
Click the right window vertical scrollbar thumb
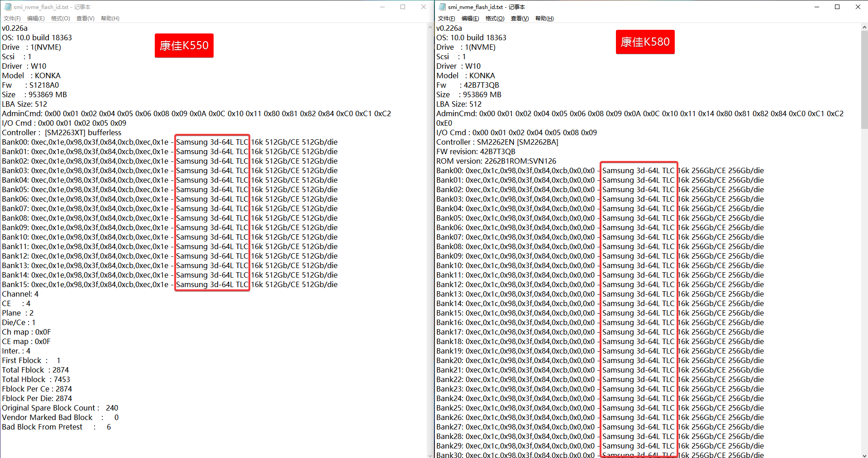coord(864,80)
